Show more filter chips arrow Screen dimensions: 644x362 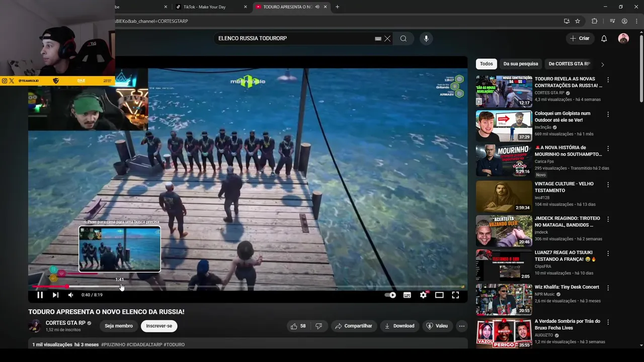602,64
